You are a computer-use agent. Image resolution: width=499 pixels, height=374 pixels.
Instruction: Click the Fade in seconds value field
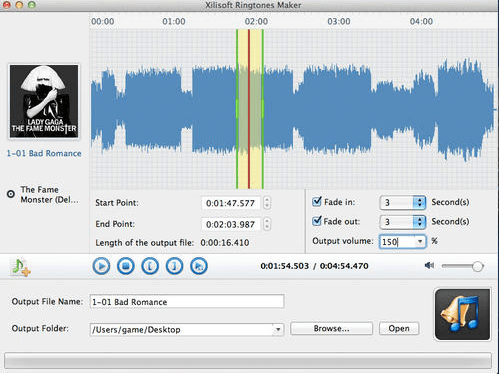coord(397,202)
